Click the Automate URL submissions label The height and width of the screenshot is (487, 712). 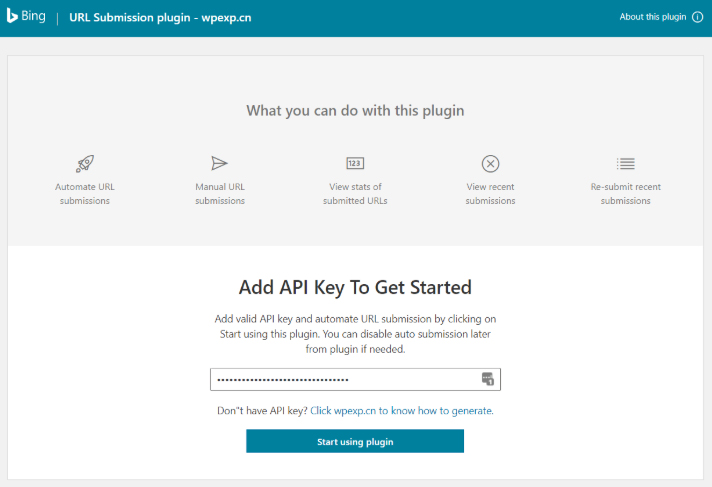84,194
